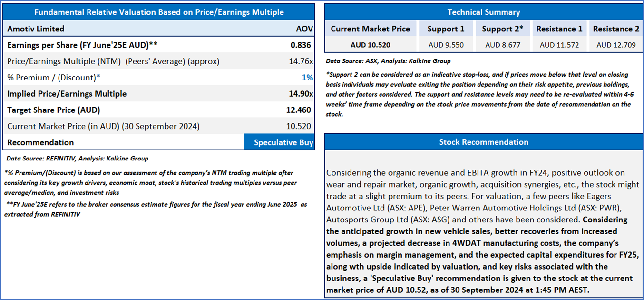Select the AUD 9.550 support value
This screenshot has width=644, height=300.
[446, 45]
